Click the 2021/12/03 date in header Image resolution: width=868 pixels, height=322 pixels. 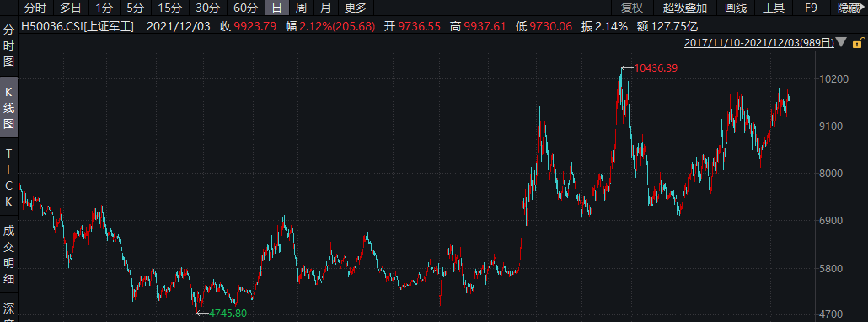pyautogui.click(x=179, y=26)
